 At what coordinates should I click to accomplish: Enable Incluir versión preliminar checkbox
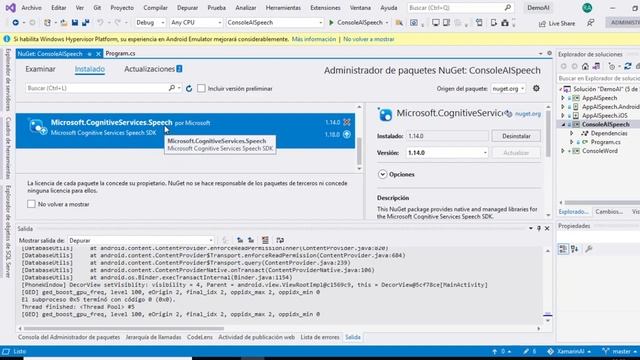tap(201, 89)
